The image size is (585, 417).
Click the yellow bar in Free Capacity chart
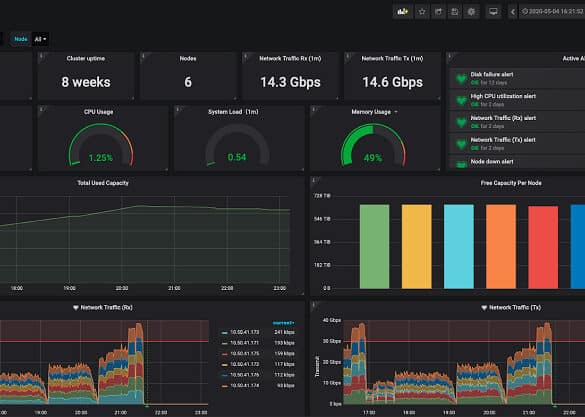pos(417,246)
